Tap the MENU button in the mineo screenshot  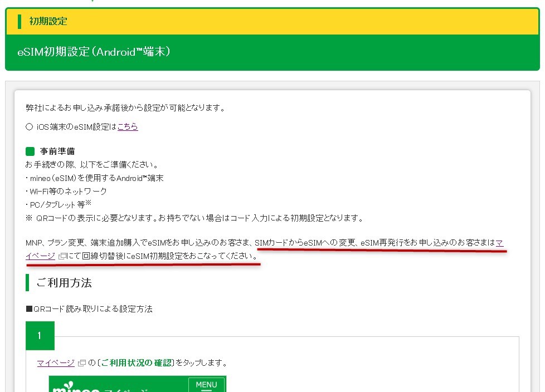point(206,385)
